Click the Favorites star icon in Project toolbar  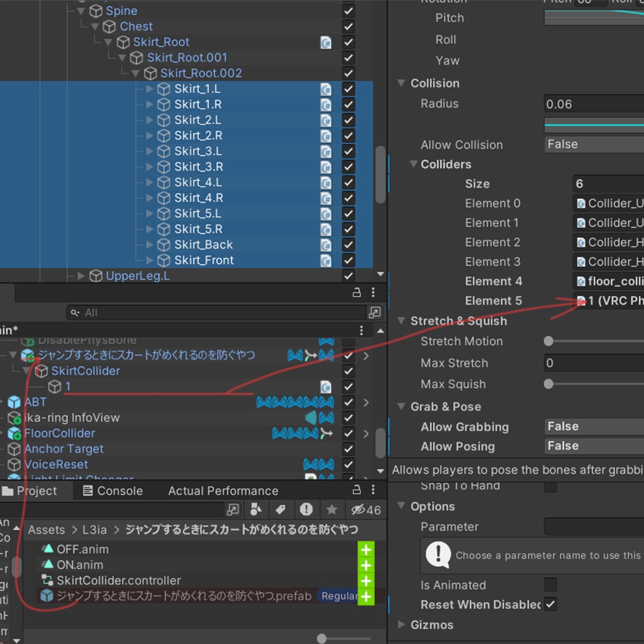[x=331, y=509]
